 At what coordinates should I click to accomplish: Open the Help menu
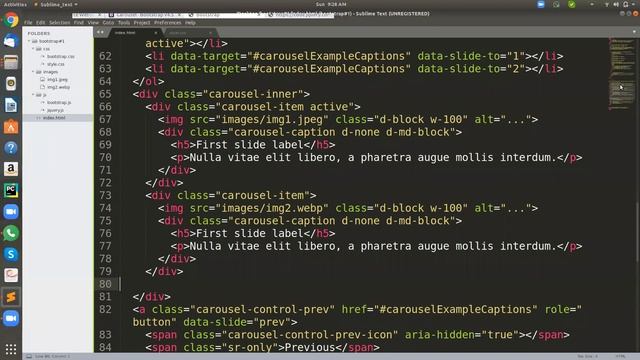191,22
